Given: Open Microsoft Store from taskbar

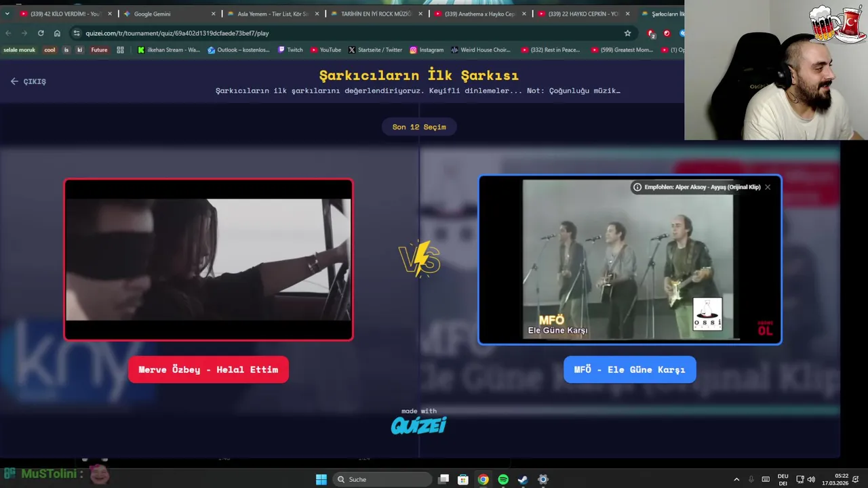Looking at the screenshot, I should (463, 479).
